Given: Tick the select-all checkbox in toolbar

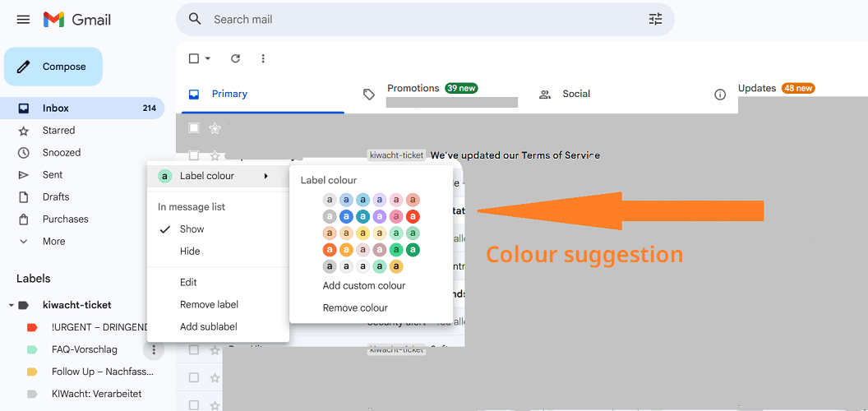Looking at the screenshot, I should point(194,58).
